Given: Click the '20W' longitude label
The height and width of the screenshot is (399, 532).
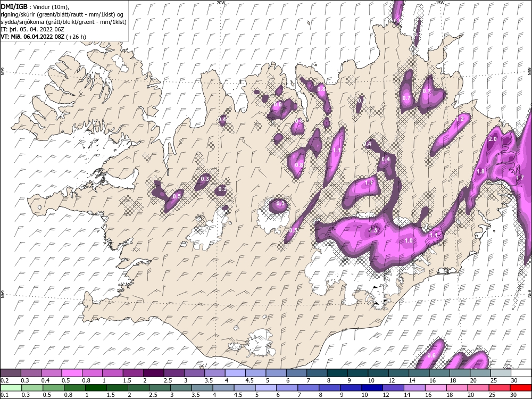Looking at the screenshot, I should [x=221, y=2].
